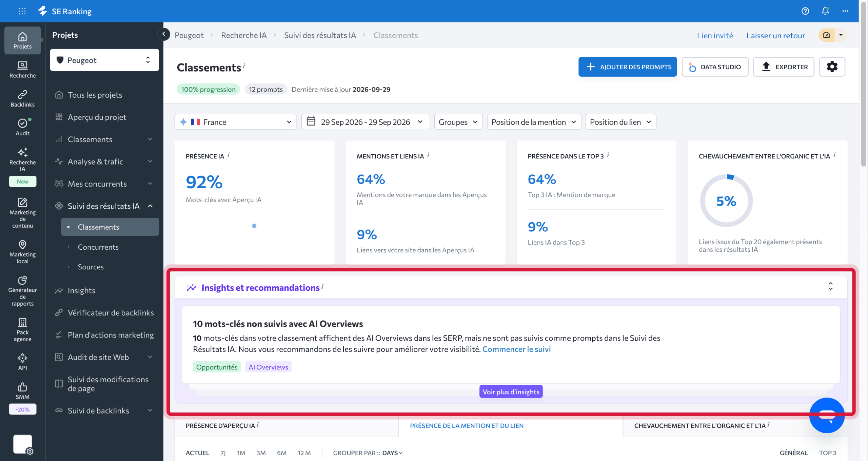Image resolution: width=868 pixels, height=461 pixels.
Task: Click Ajouter des prompts button
Action: click(628, 67)
